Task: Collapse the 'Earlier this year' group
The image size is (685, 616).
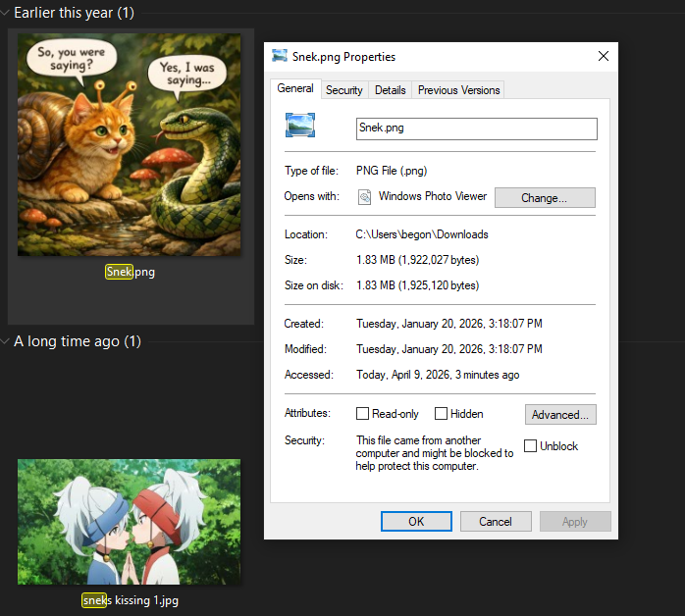Action: point(5,13)
